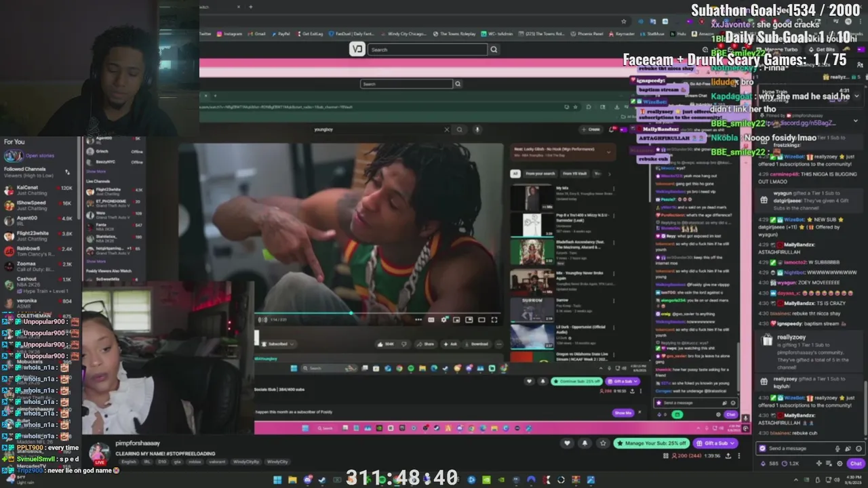Toggle the notification bell under the stream
The width and height of the screenshot is (868, 488).
click(585, 443)
